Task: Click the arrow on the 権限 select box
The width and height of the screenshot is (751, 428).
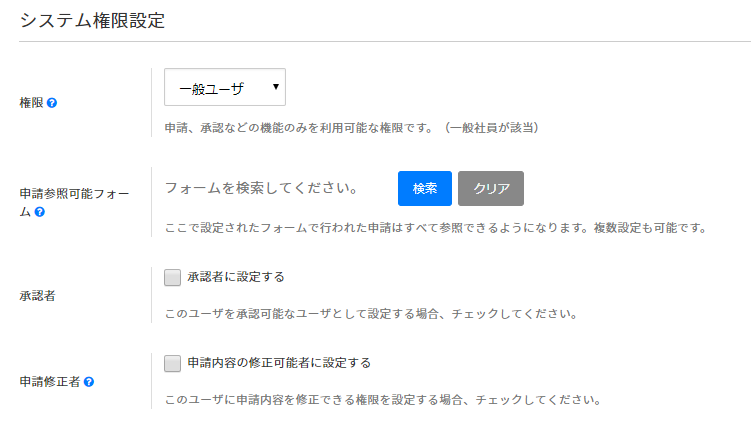Action: (275, 88)
